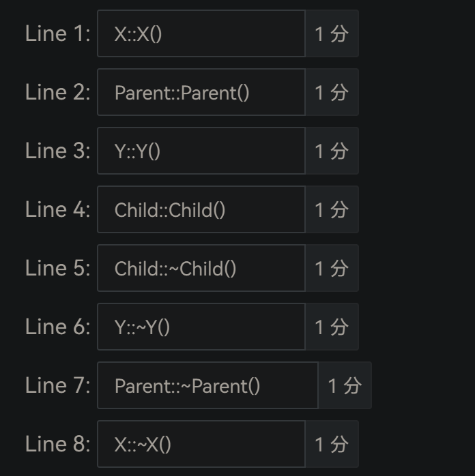Click the 1 分 score badge on Line 2

pos(332,92)
